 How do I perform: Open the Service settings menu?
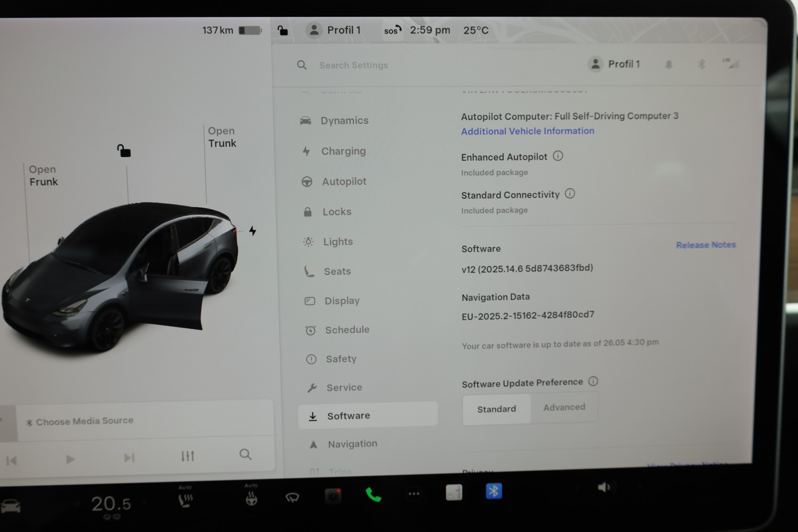(x=335, y=387)
